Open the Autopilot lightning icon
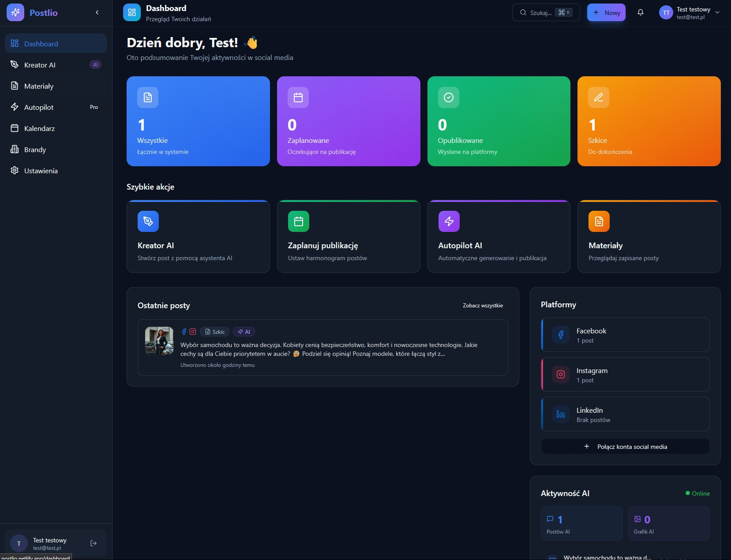The height and width of the screenshot is (560, 731). pyautogui.click(x=15, y=107)
